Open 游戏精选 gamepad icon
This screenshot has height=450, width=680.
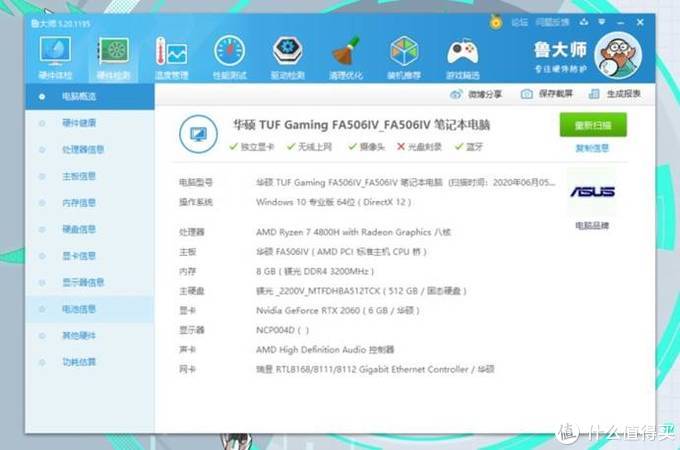tap(461, 56)
